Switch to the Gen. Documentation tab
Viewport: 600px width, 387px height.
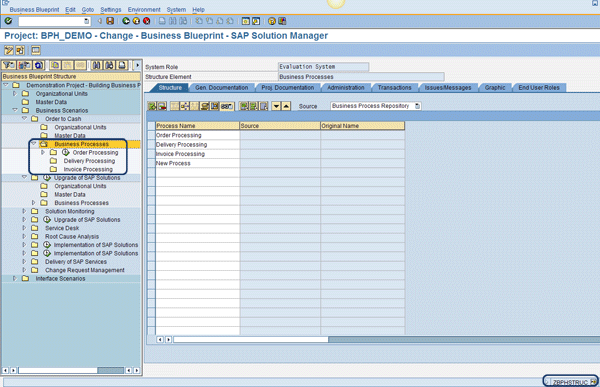(x=222, y=88)
